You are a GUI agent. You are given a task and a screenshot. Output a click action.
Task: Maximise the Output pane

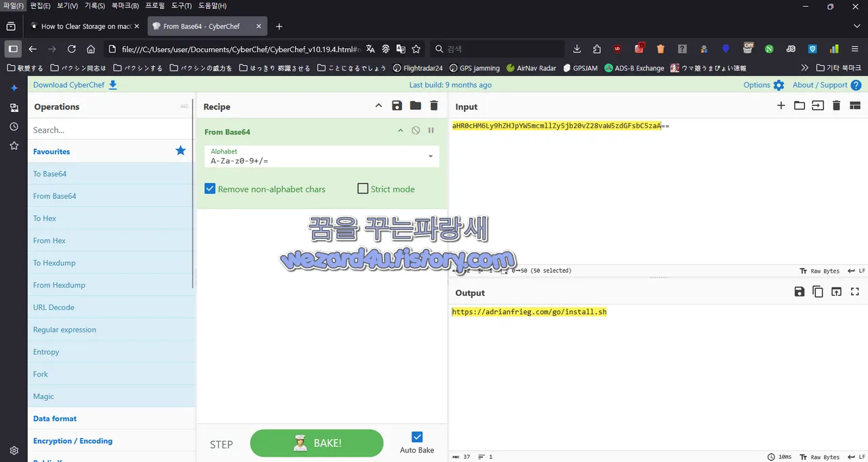(x=854, y=292)
